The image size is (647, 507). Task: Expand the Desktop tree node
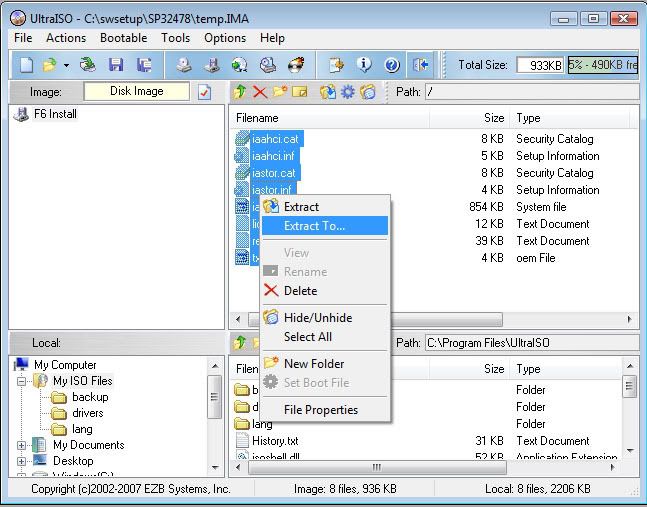click(21, 461)
